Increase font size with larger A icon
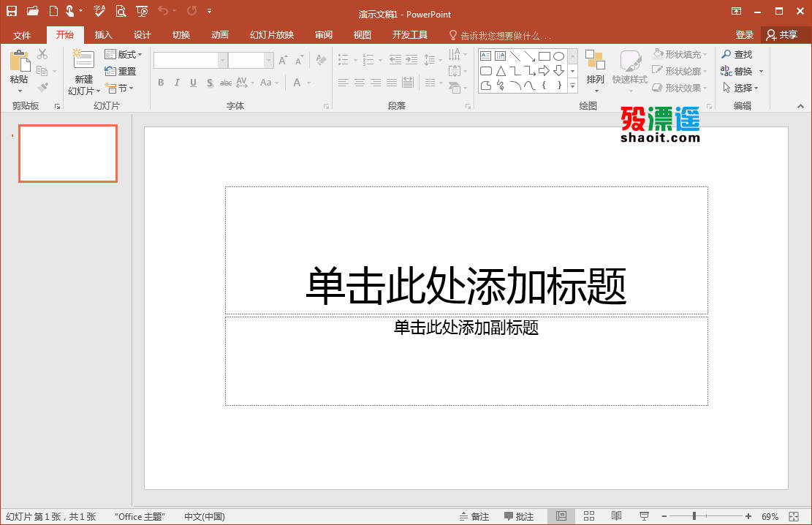 coord(283,60)
